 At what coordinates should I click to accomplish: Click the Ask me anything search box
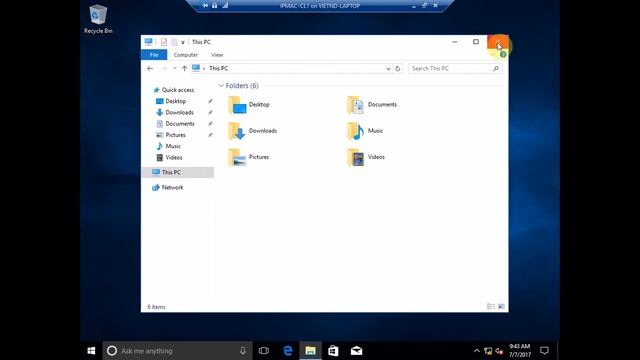(178, 351)
